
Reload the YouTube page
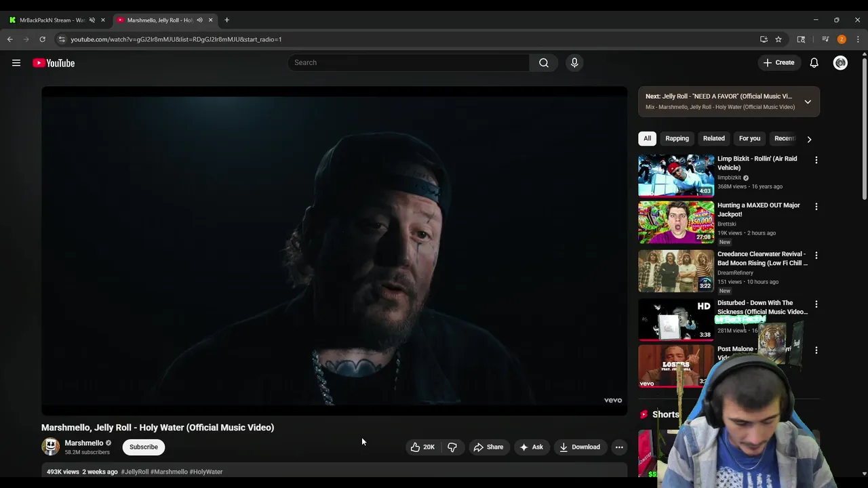tap(43, 39)
